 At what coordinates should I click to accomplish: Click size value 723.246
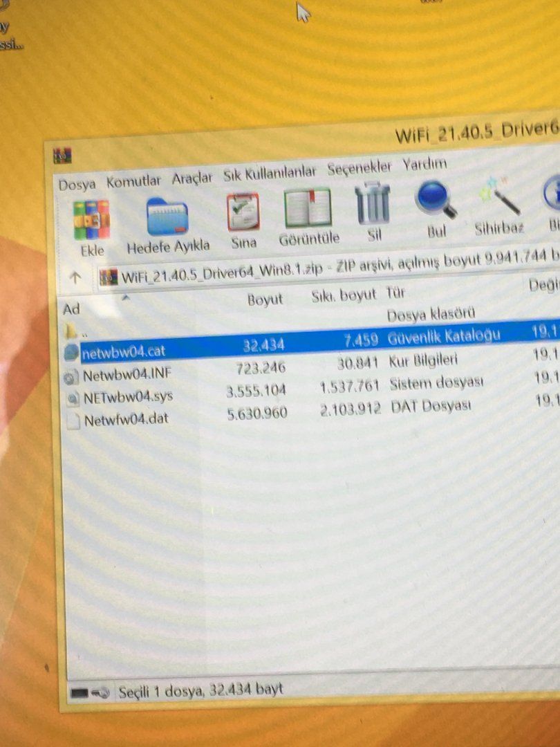pos(261,369)
